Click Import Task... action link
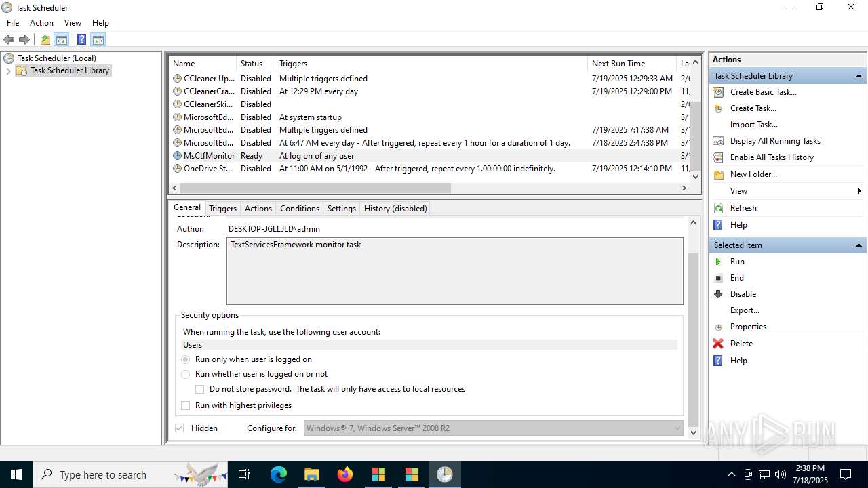This screenshot has width=868, height=488. 754,125
